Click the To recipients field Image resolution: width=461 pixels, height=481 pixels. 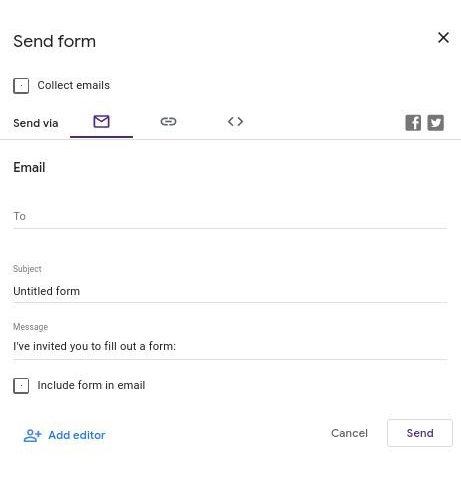click(230, 217)
